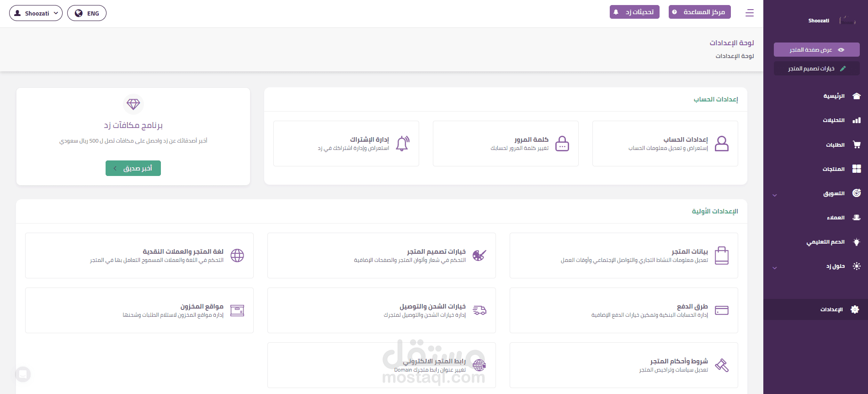
Task: Open the بيانات المتجر card title
Action: click(690, 251)
